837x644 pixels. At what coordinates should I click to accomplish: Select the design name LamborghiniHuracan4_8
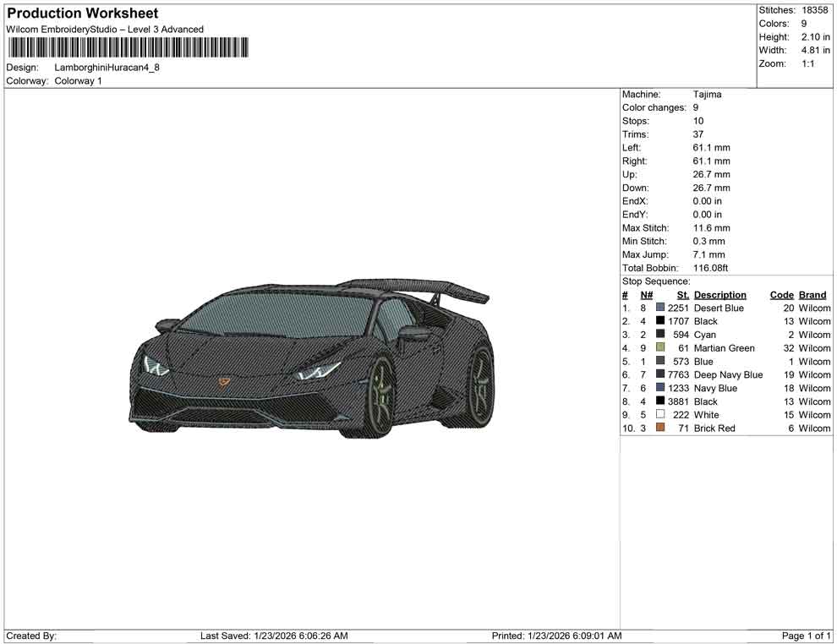108,68
